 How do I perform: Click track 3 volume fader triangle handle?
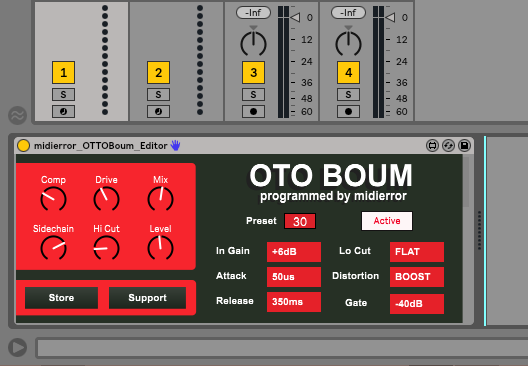[295, 18]
